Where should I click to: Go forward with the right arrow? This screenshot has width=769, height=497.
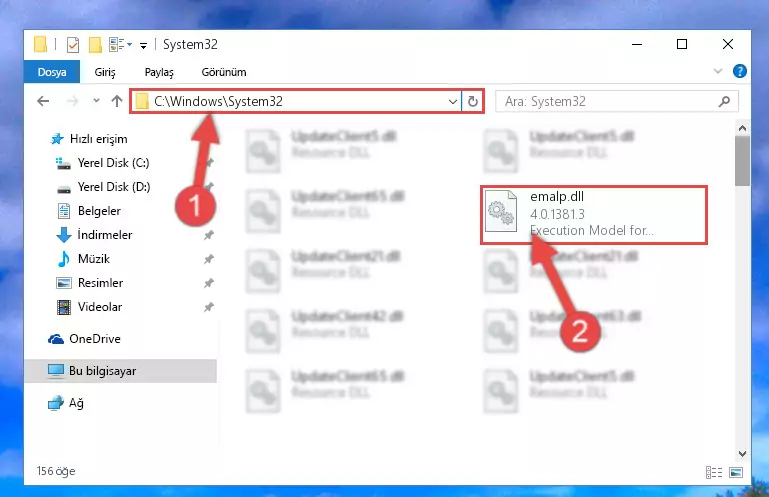pos(72,102)
